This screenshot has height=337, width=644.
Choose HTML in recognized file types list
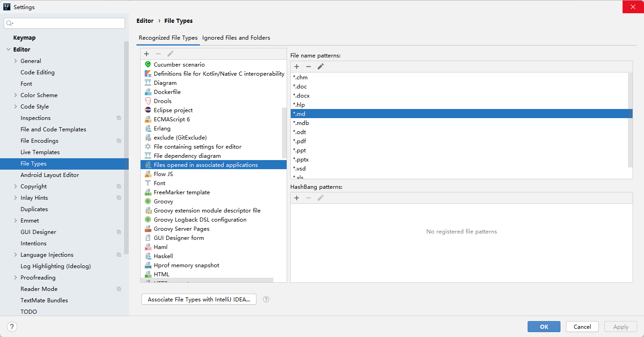pos(162,275)
